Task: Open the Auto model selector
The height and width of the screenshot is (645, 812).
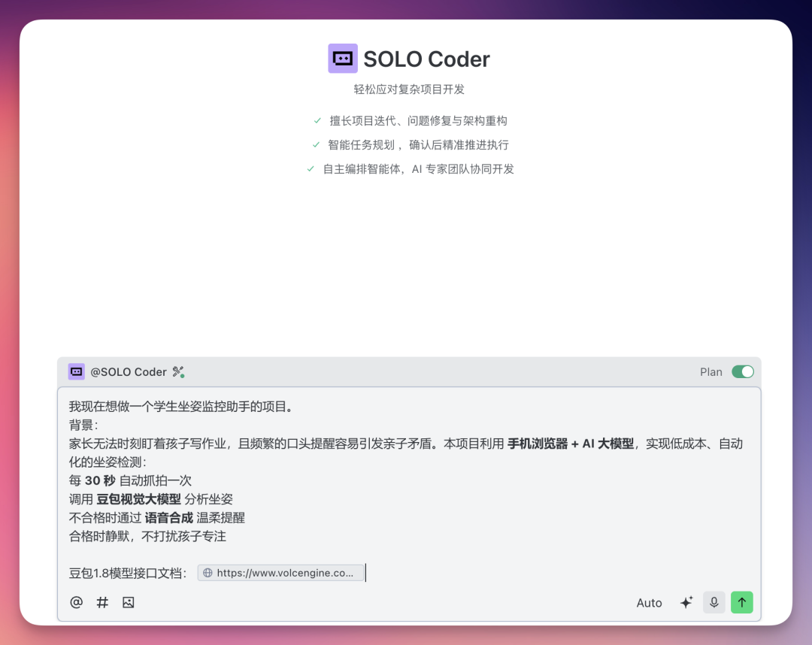Action: 649,602
